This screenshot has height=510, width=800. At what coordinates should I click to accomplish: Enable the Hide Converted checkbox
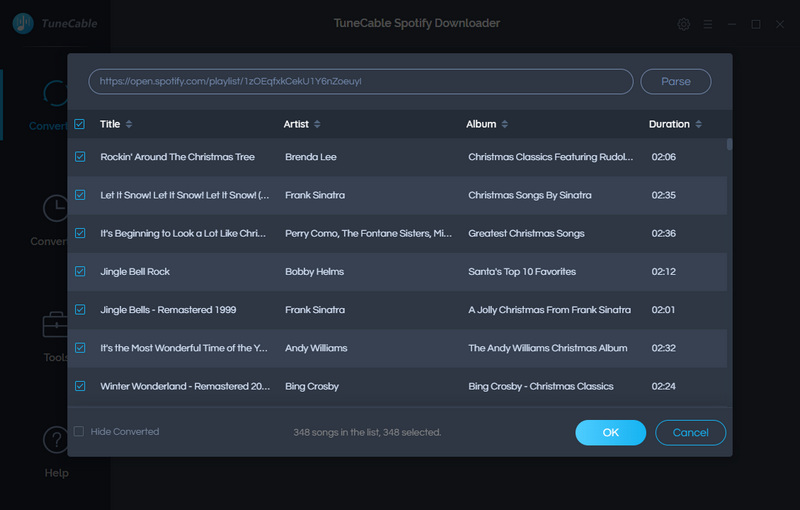tap(79, 431)
